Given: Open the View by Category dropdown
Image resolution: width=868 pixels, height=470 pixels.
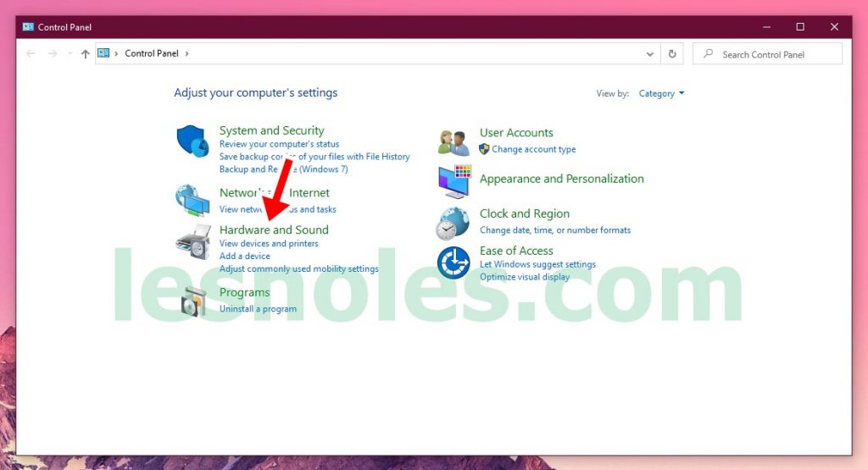Looking at the screenshot, I should coord(661,93).
